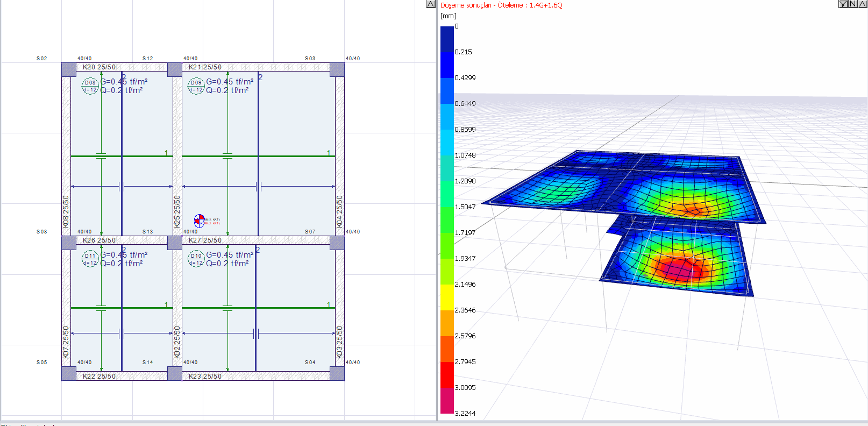Select vertical beam label K08 25/50
This screenshot has width=868, height=426.
pyautogui.click(x=66, y=211)
